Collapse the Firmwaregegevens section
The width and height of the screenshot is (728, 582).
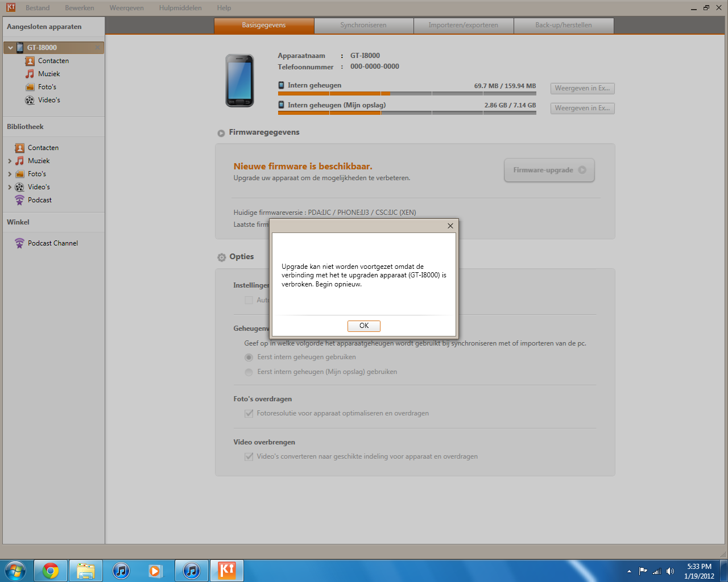click(221, 133)
